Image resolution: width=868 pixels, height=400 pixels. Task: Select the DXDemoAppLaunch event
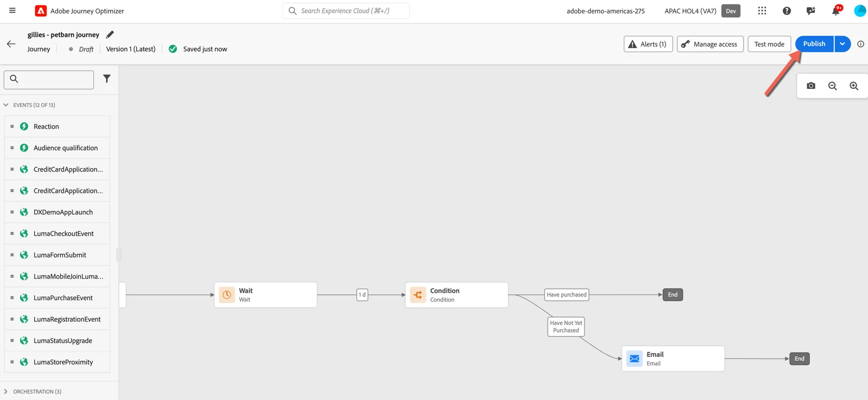(57, 212)
